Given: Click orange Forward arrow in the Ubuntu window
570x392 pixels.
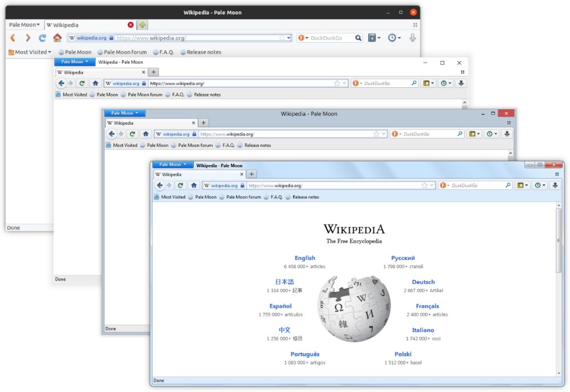Looking at the screenshot, I should pyautogui.click(x=27, y=38).
